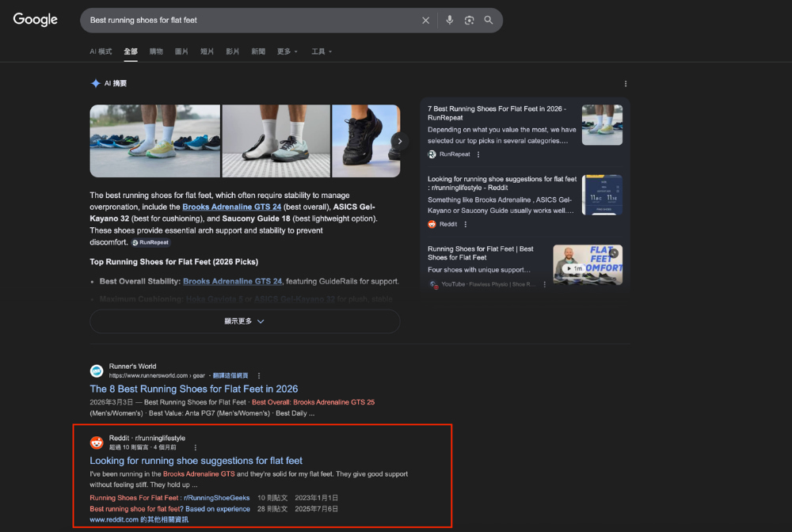792x532 pixels.
Task: Open options for RunRepeat source card
Action: (478, 154)
